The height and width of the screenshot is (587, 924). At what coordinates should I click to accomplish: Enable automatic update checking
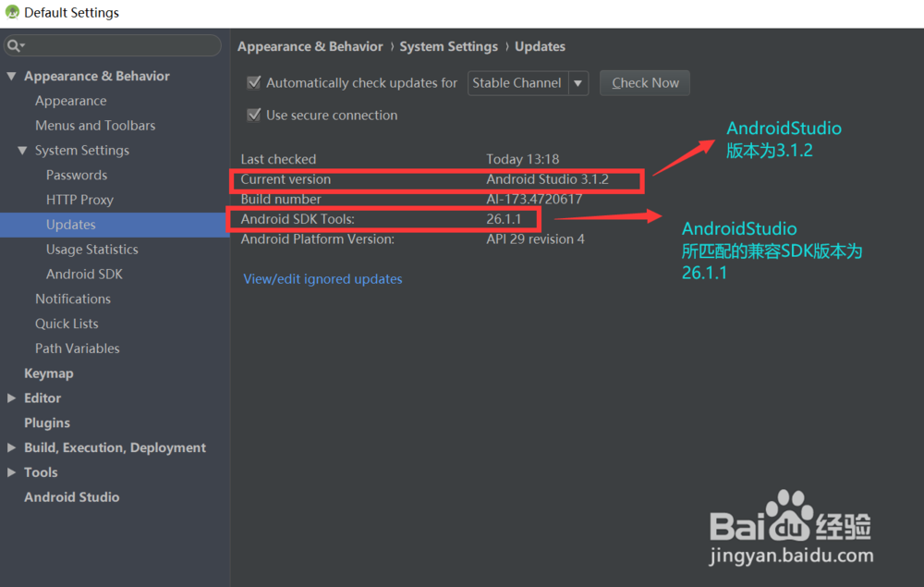coord(254,82)
